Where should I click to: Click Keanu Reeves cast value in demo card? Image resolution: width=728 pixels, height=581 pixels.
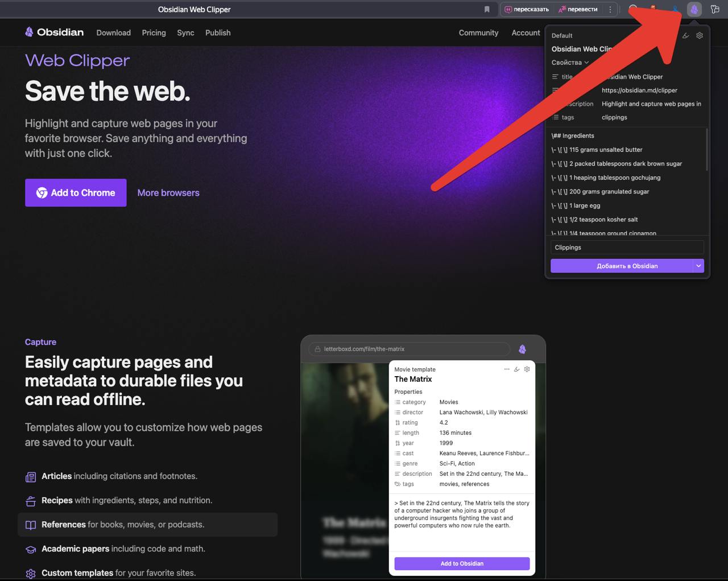click(x=484, y=454)
